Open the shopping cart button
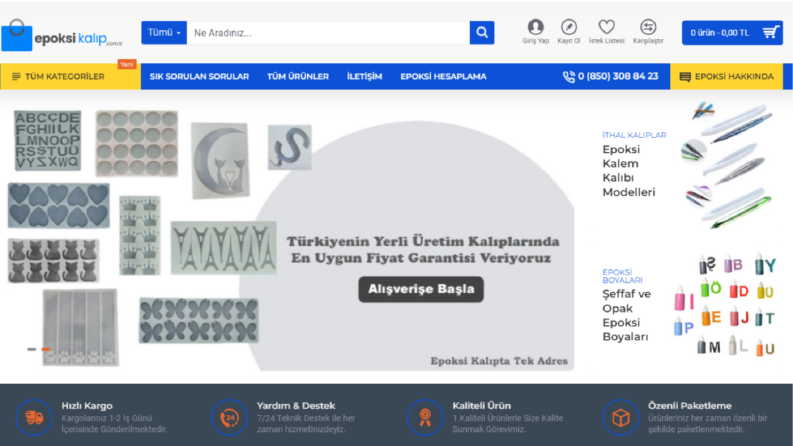The height and width of the screenshot is (446, 793). pos(732,33)
